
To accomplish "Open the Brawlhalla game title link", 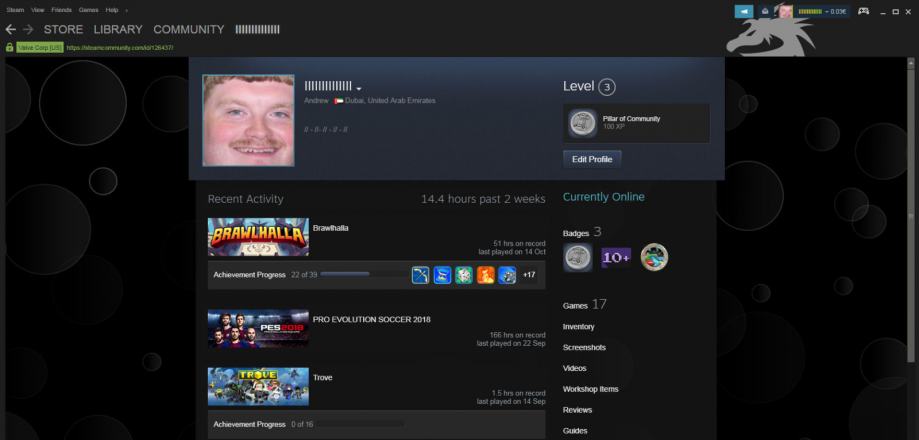I will coord(331,228).
